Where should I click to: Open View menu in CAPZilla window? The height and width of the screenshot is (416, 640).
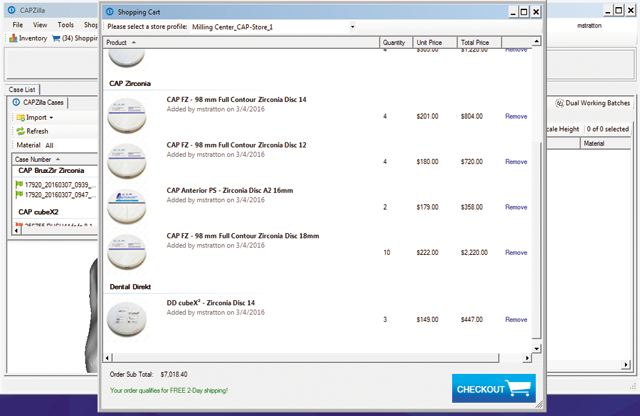point(40,25)
